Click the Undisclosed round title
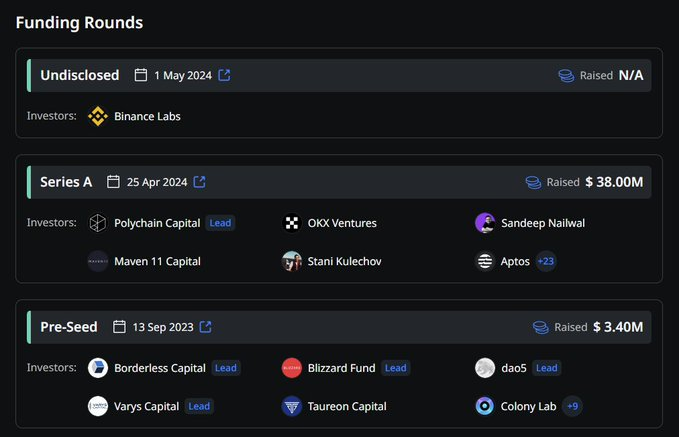This screenshot has height=437, width=679. click(80, 75)
